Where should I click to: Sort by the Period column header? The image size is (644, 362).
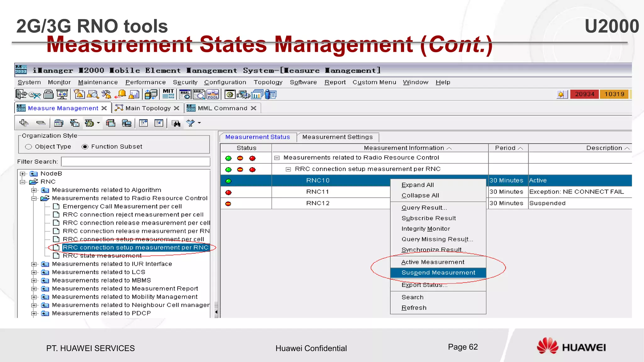tap(508, 148)
